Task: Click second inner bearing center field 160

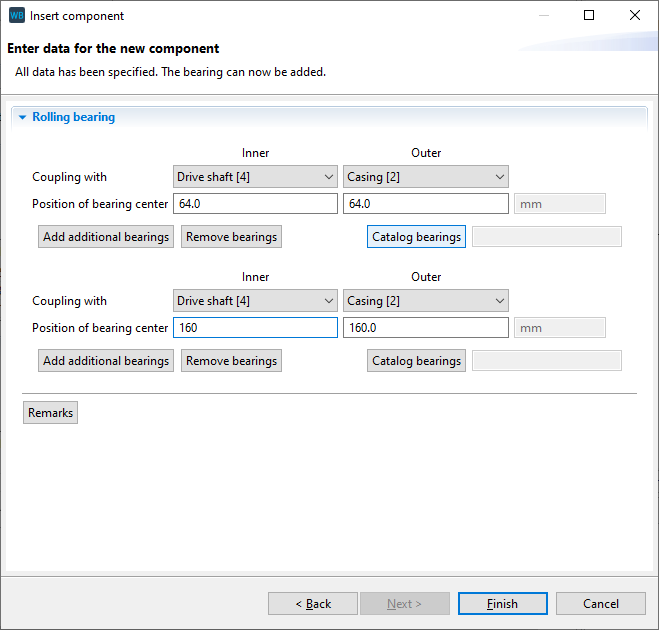Action: [255, 328]
